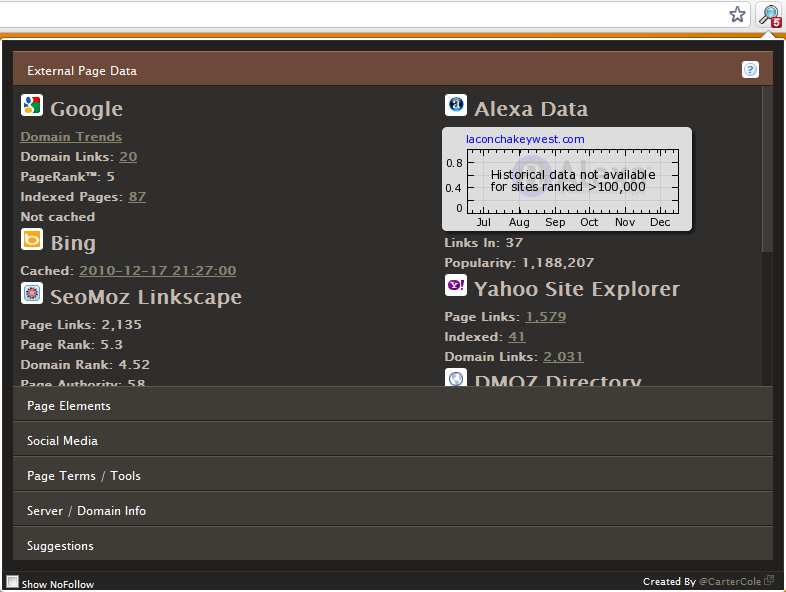Click the Google logo icon
786x592 pixels.
pos(32,105)
